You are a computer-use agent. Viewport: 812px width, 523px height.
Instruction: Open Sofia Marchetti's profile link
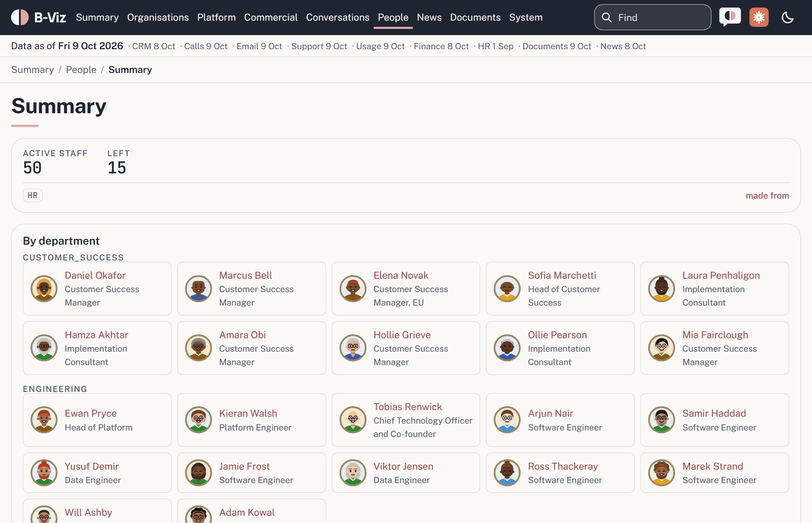(x=562, y=275)
